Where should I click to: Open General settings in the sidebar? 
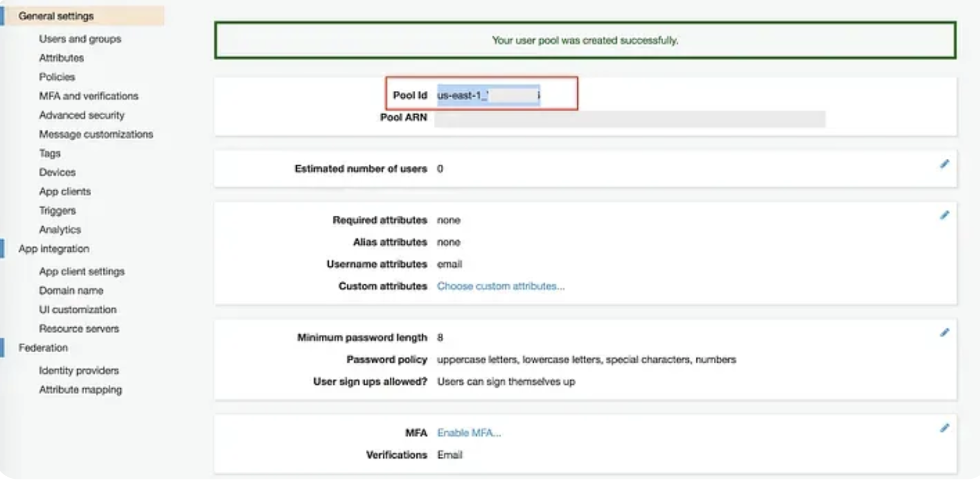[x=56, y=16]
